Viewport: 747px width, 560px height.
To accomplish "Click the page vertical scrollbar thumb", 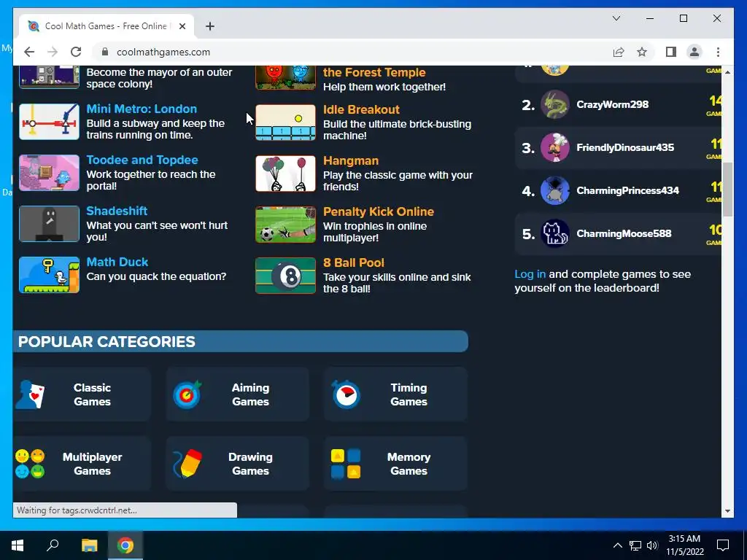I will coord(727,189).
